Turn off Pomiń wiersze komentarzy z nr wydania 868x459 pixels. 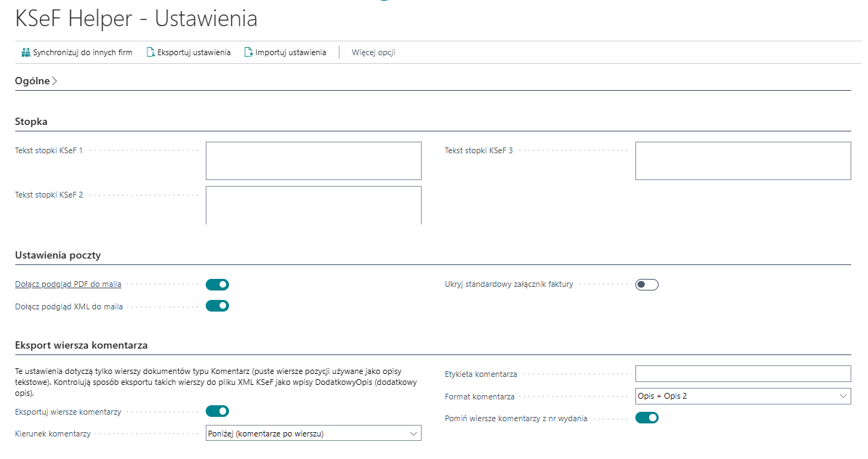pos(646,418)
